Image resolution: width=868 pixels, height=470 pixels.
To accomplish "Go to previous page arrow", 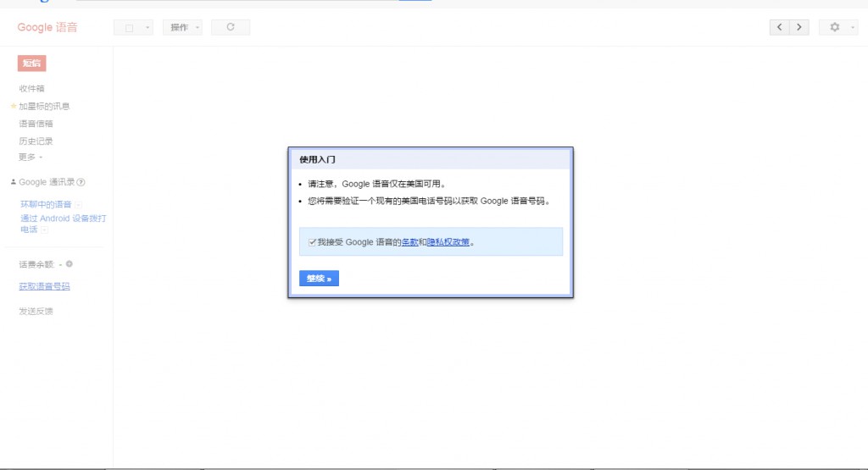I will point(780,27).
